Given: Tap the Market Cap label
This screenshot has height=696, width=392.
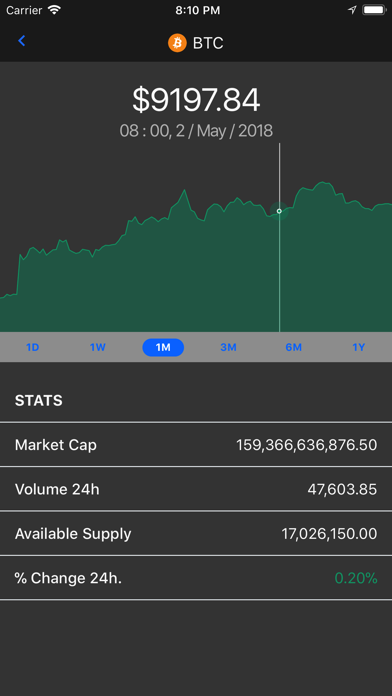Looking at the screenshot, I should [x=55, y=444].
